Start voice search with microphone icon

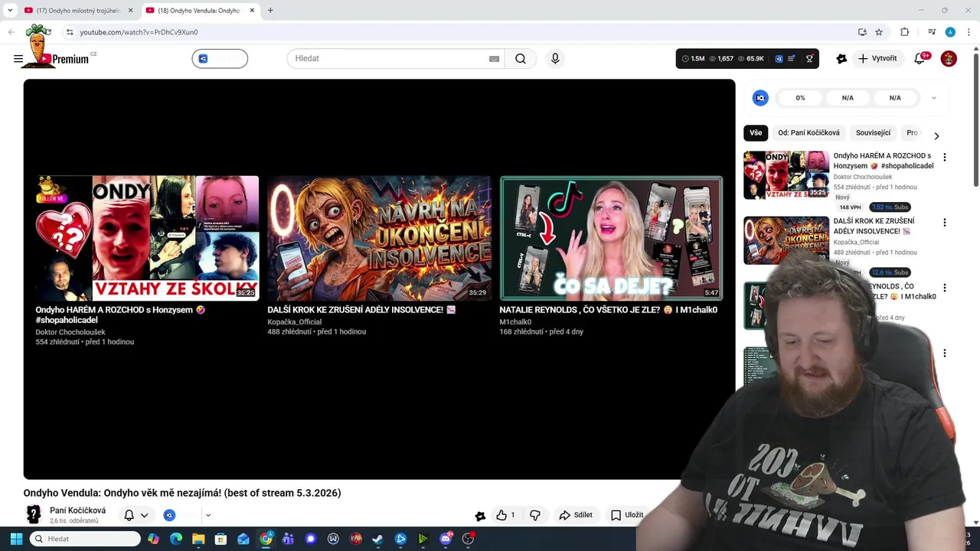click(x=555, y=59)
